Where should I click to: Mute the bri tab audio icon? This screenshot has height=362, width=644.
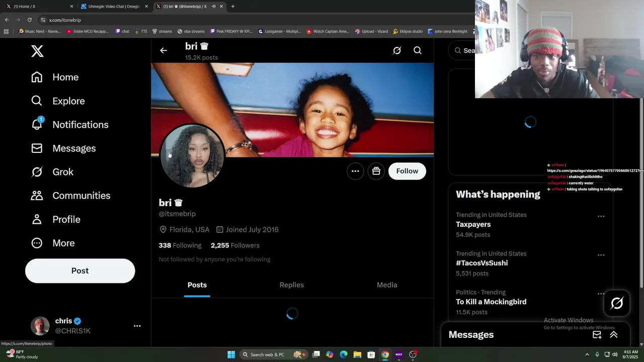click(x=213, y=7)
